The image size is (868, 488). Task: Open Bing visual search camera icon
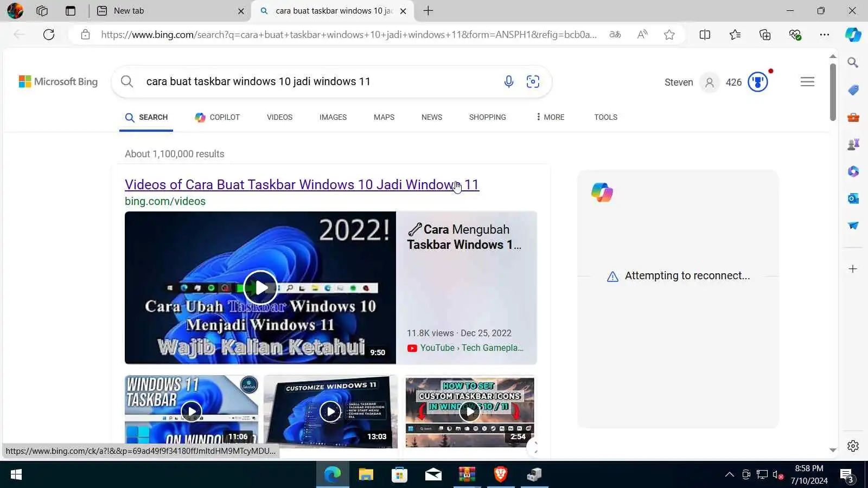pyautogui.click(x=533, y=82)
